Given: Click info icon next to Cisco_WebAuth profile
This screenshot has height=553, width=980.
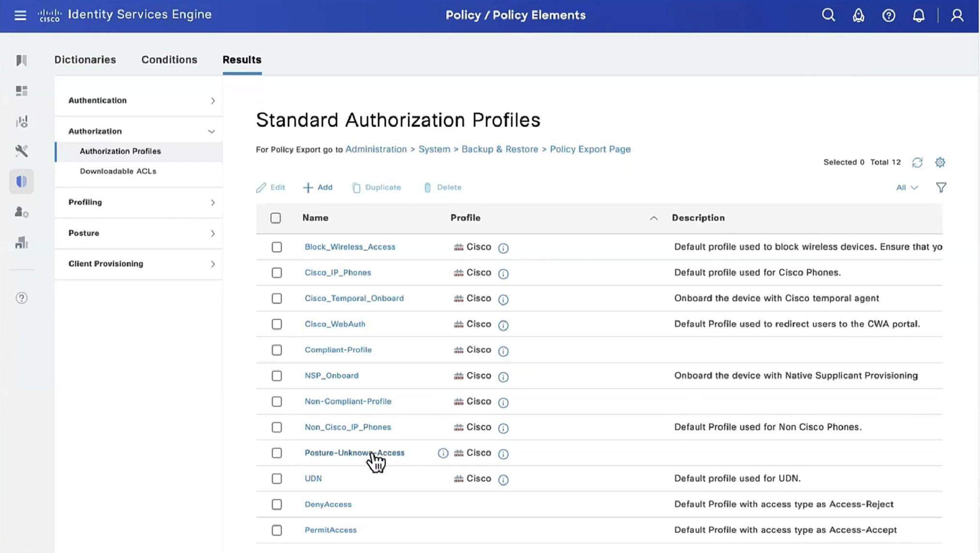Looking at the screenshot, I should (503, 325).
